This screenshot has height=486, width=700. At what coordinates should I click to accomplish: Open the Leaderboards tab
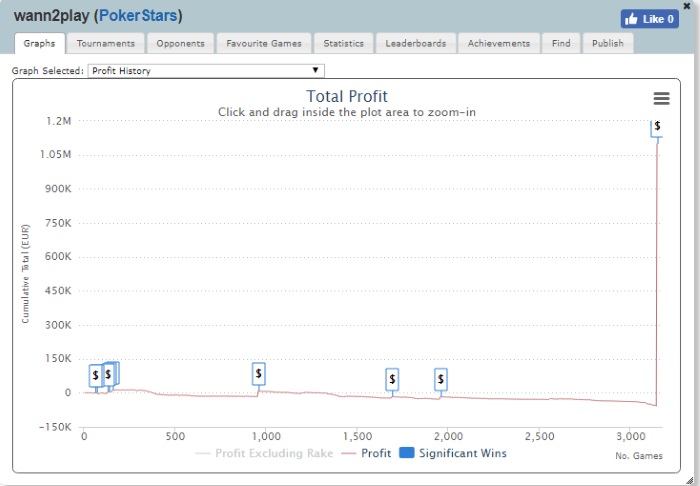pyautogui.click(x=416, y=43)
